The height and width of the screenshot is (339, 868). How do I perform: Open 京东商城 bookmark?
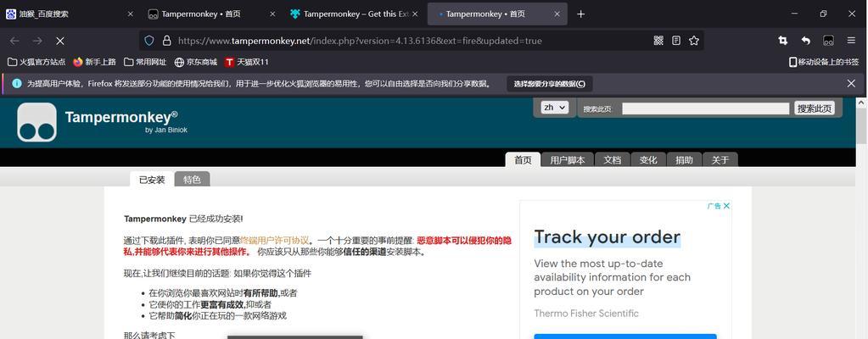click(x=195, y=62)
